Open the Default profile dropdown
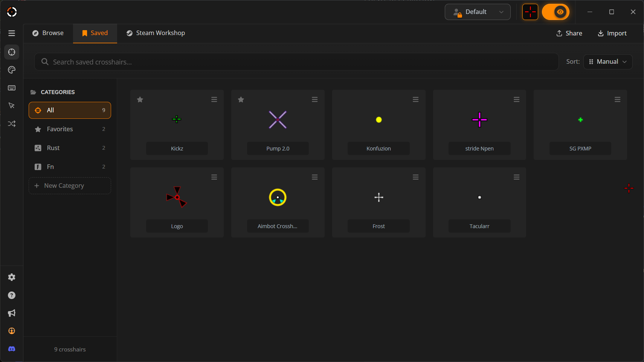Screen dimensions: 644x362 [478, 12]
